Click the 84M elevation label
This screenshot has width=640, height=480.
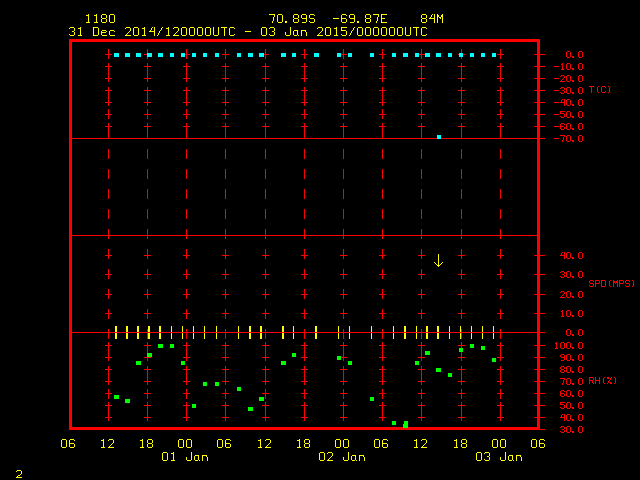[x=432, y=19]
